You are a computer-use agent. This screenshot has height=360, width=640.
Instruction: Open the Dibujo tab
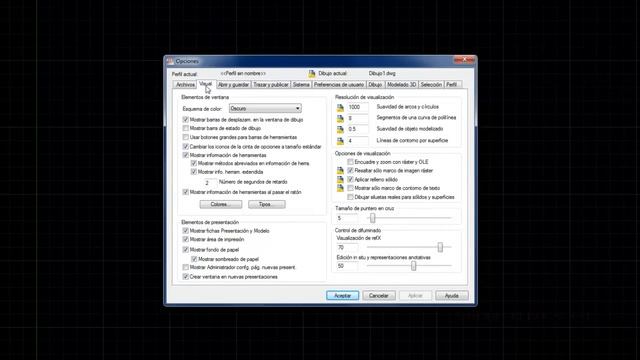click(x=375, y=84)
